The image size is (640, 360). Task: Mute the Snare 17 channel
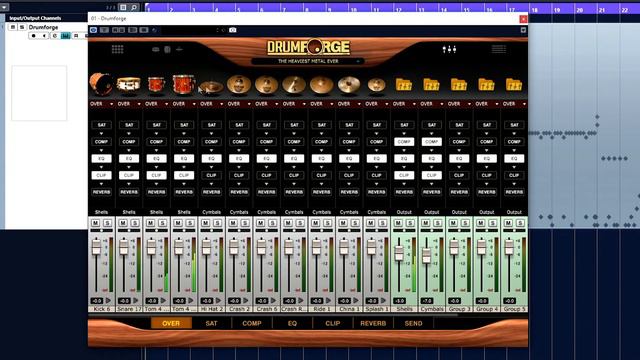123,223
